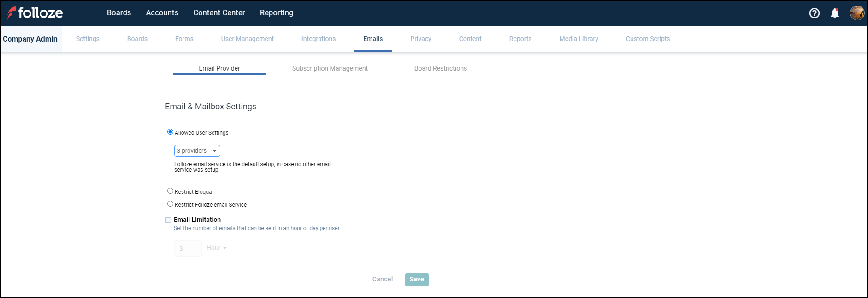Expand the 3 providers dropdown
Image resolution: width=868 pixels, height=298 pixels.
click(x=197, y=151)
